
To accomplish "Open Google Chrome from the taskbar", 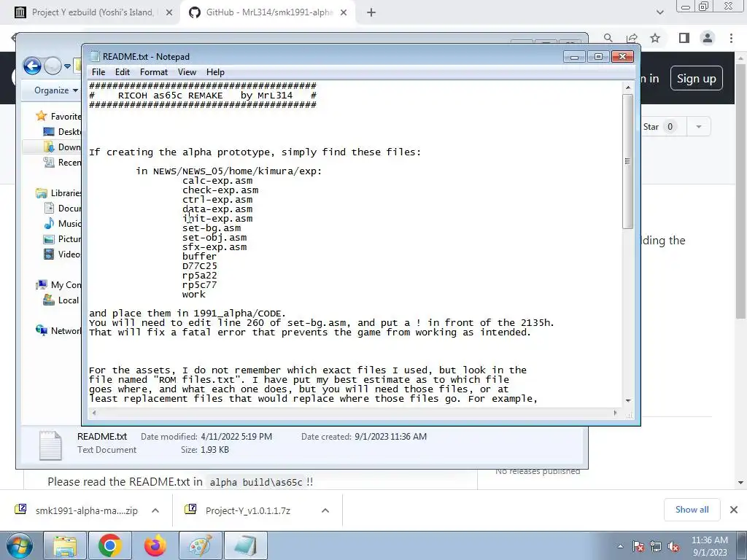I will click(110, 545).
